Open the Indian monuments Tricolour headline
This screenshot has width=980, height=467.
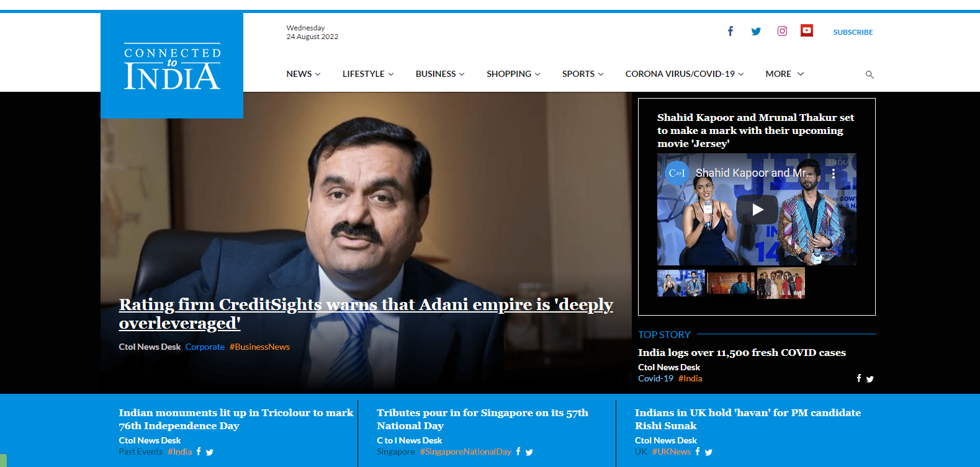coord(236,419)
